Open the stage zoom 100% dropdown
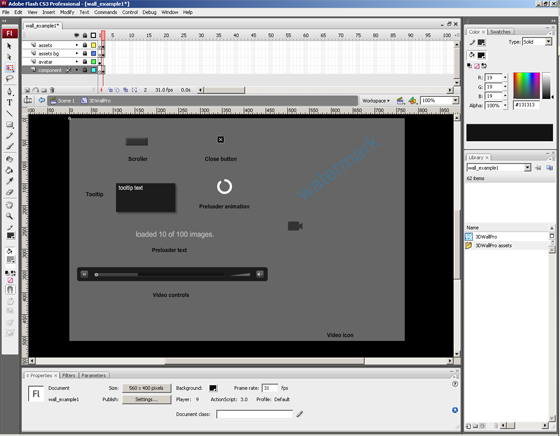The image size is (560, 436). (x=455, y=100)
